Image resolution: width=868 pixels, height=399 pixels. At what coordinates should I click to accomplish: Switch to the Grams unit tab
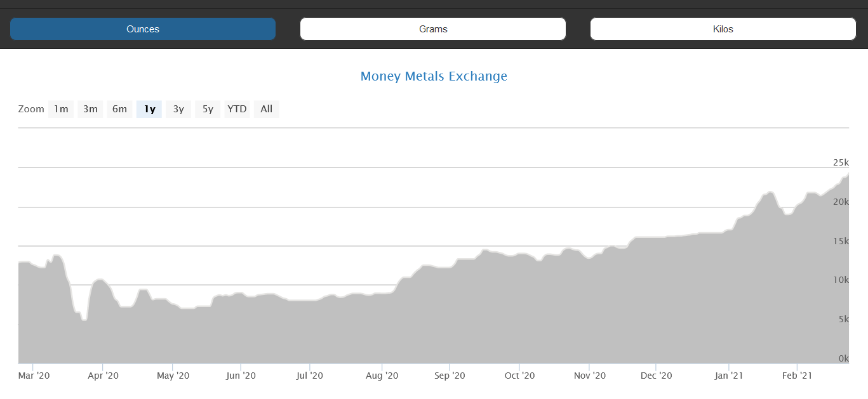(433, 29)
